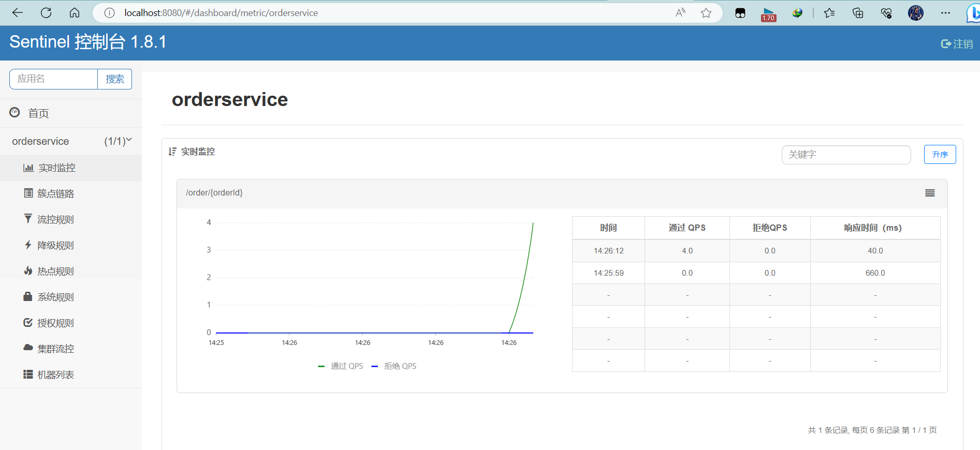Click the 流控规则 filter funnel icon
The width and height of the screenshot is (980, 450).
(x=28, y=219)
